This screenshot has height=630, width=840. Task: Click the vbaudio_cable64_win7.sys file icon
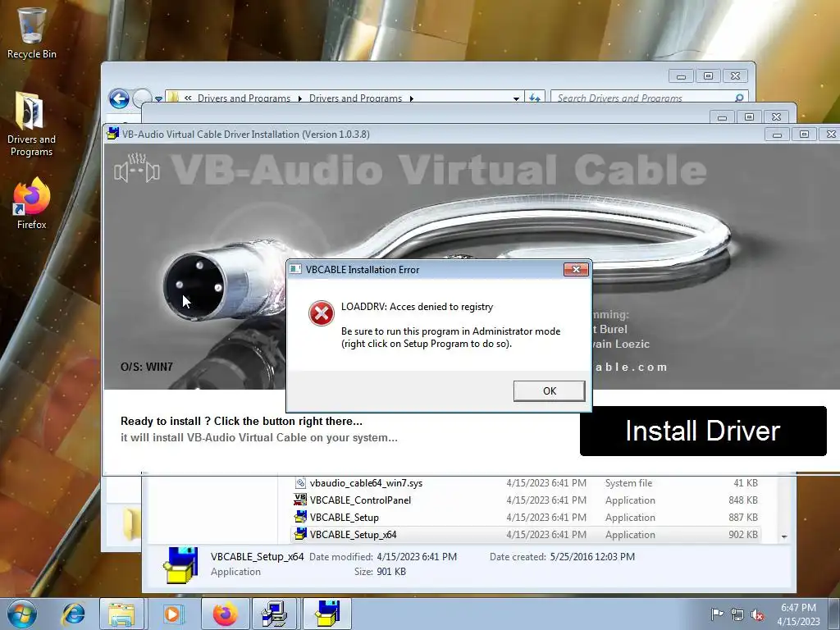300,482
